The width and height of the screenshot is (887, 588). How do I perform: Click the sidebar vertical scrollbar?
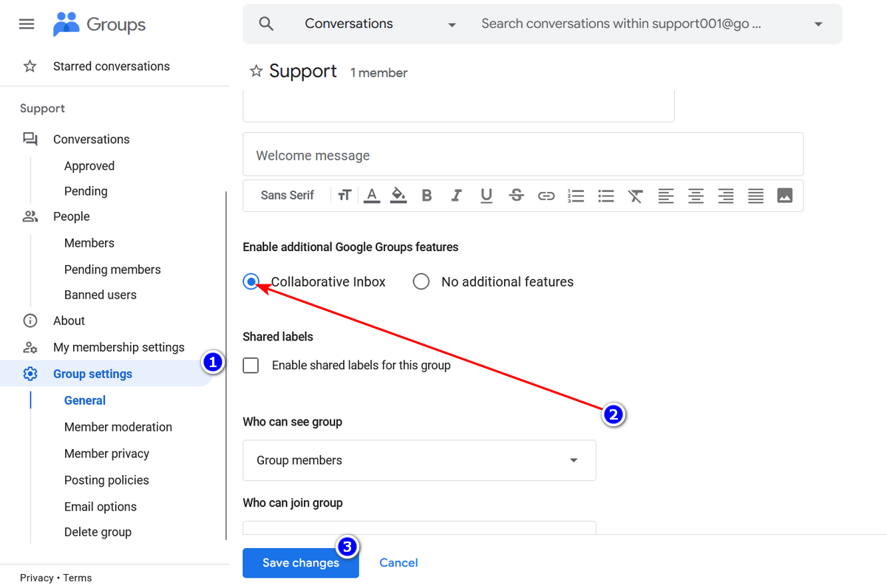[226, 366]
